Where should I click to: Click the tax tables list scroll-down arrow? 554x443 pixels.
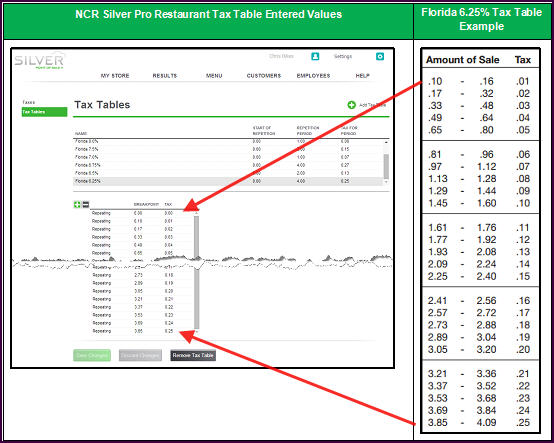pyautogui.click(x=386, y=182)
